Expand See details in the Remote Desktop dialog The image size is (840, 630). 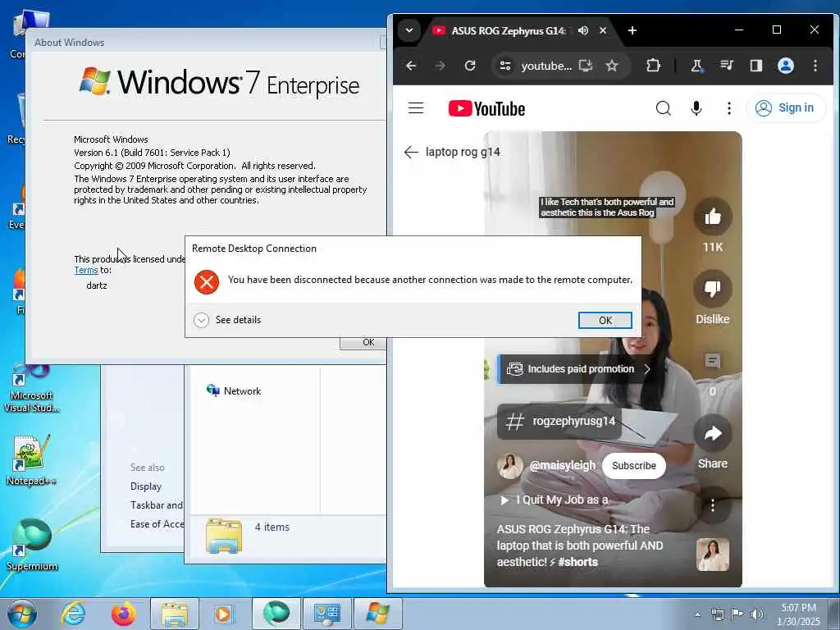click(x=227, y=320)
